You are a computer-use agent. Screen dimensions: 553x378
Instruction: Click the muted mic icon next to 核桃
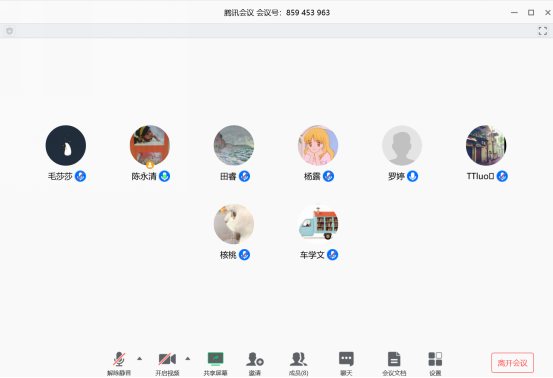244,255
